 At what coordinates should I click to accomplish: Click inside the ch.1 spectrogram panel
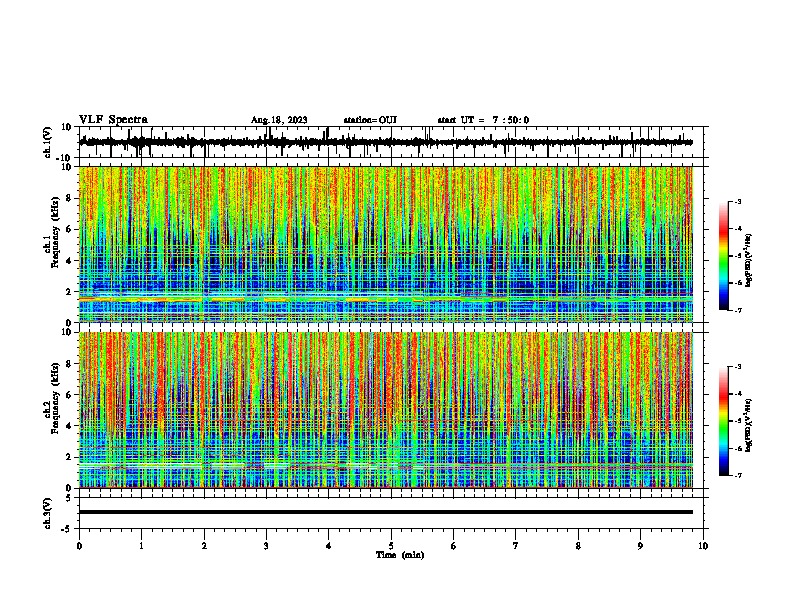pos(385,244)
